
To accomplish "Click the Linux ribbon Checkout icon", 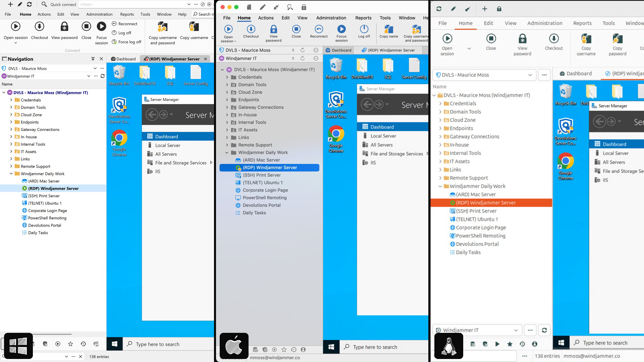I will pyautogui.click(x=554, y=39).
